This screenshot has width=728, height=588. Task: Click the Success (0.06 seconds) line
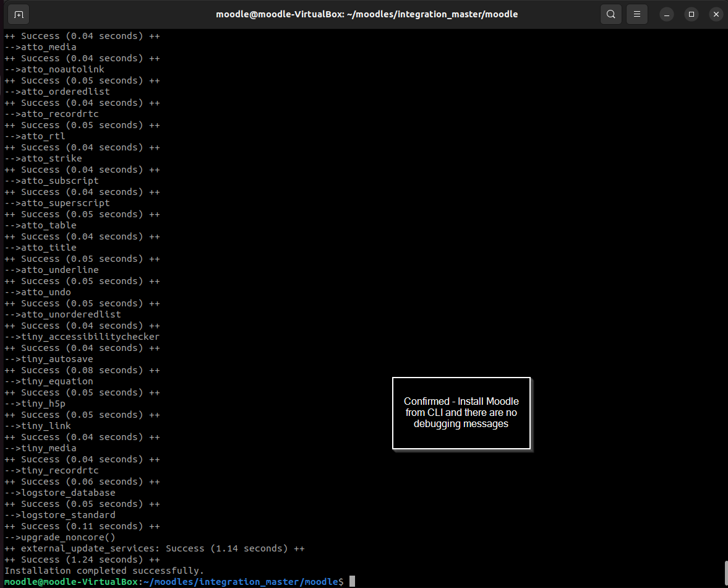(82, 482)
